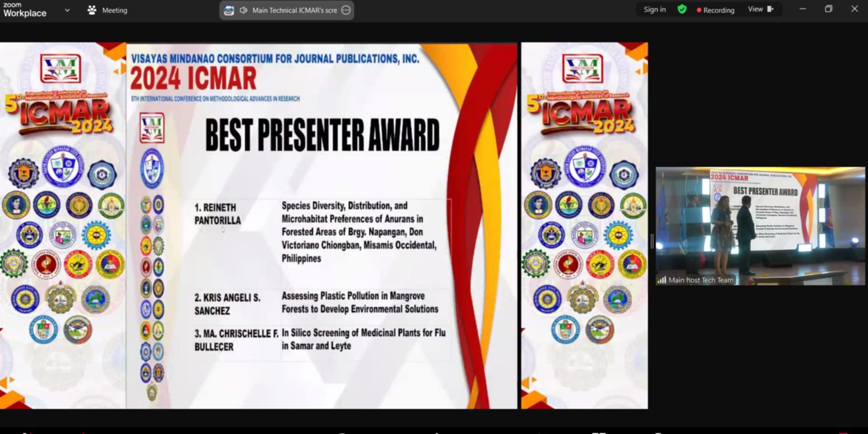This screenshot has height=434, width=868.
Task: Click the name Reineth Pantorilla
Action: (218, 214)
